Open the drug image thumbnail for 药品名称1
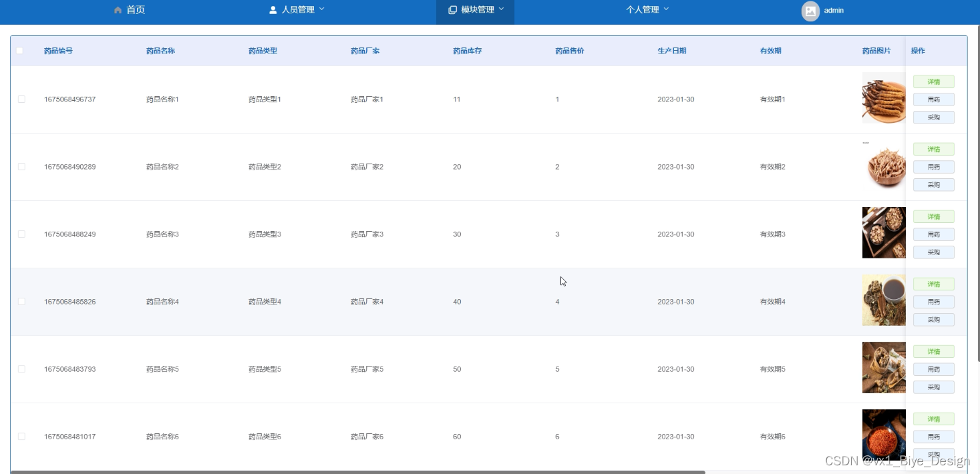 click(884, 97)
